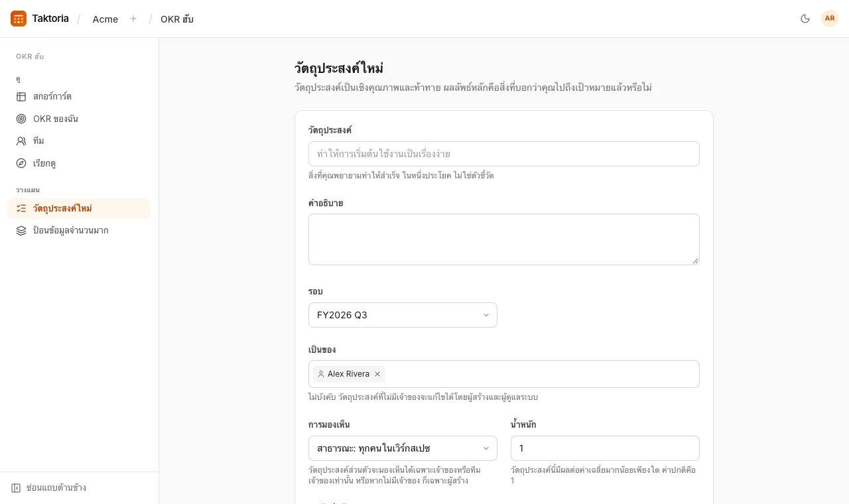Open สกอร์การ์ด scorecard in sidebar

pos(80,97)
